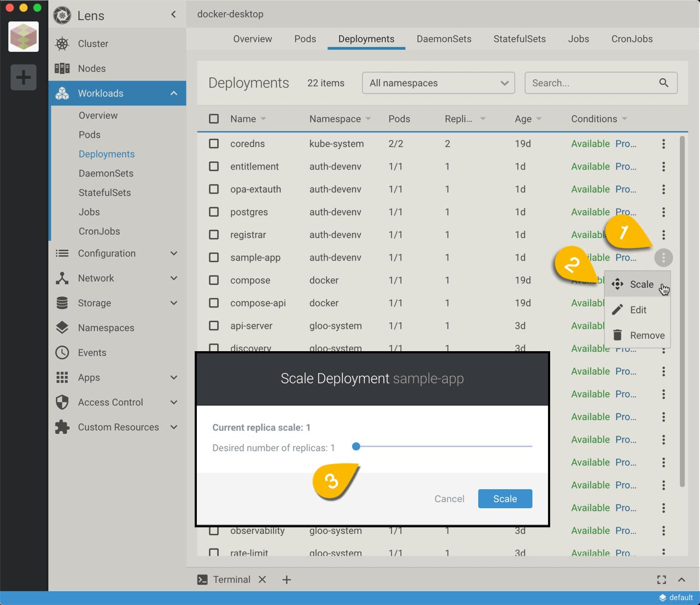This screenshot has width=700, height=605.
Task: Switch to the DaemonSets tab
Action: pos(444,39)
